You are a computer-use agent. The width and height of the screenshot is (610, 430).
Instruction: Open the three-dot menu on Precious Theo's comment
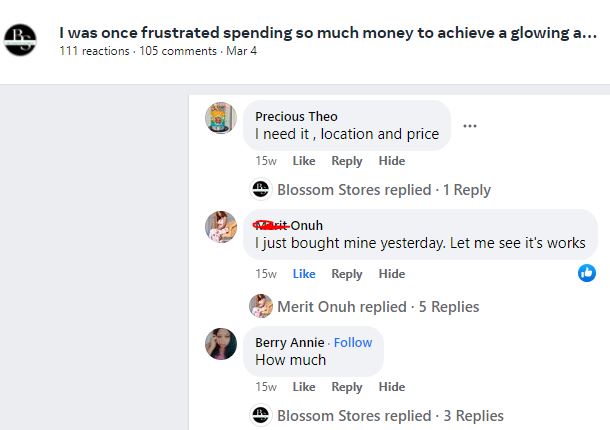coord(470,126)
